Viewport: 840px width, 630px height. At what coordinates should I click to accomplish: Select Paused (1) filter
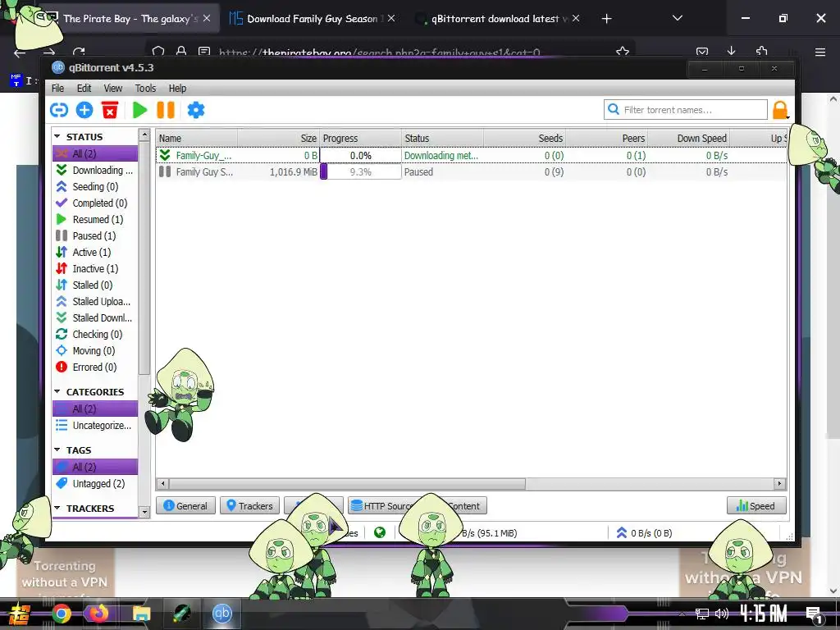[95, 235]
